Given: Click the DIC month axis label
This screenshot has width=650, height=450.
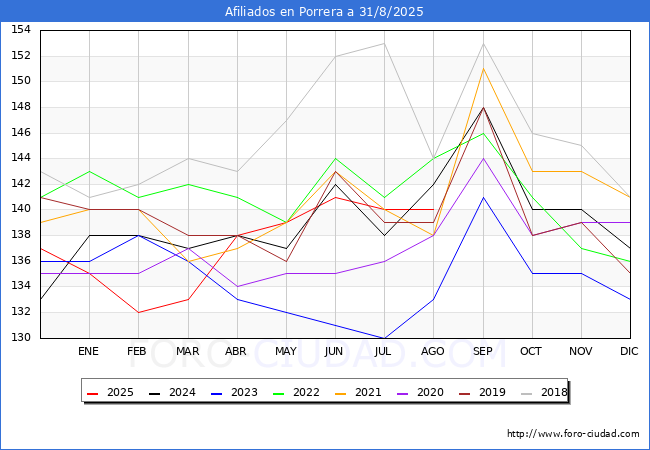Looking at the screenshot, I should tap(629, 351).
